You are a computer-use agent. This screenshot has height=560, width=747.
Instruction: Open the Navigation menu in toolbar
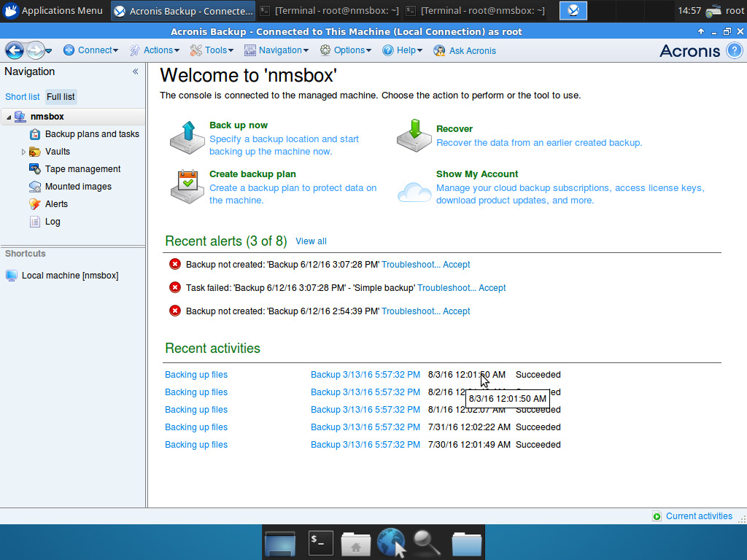point(276,50)
